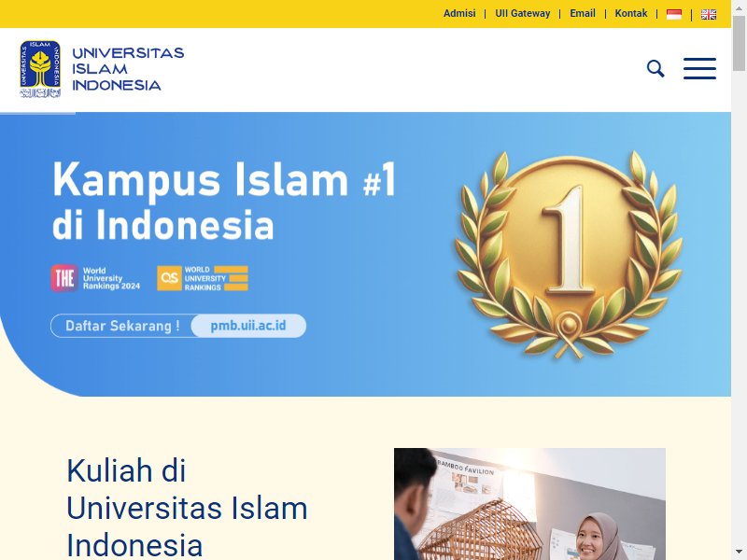Click the Daftar Sekarang label

coord(122,326)
